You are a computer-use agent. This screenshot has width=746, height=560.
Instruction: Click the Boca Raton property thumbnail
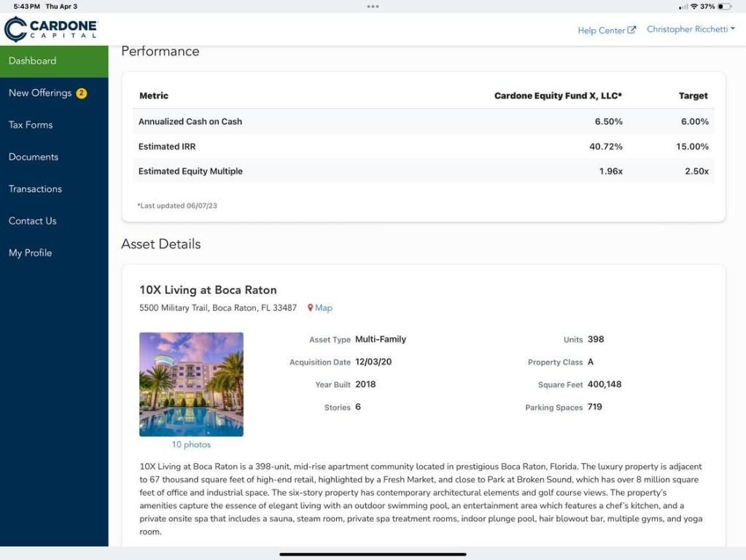(x=191, y=384)
